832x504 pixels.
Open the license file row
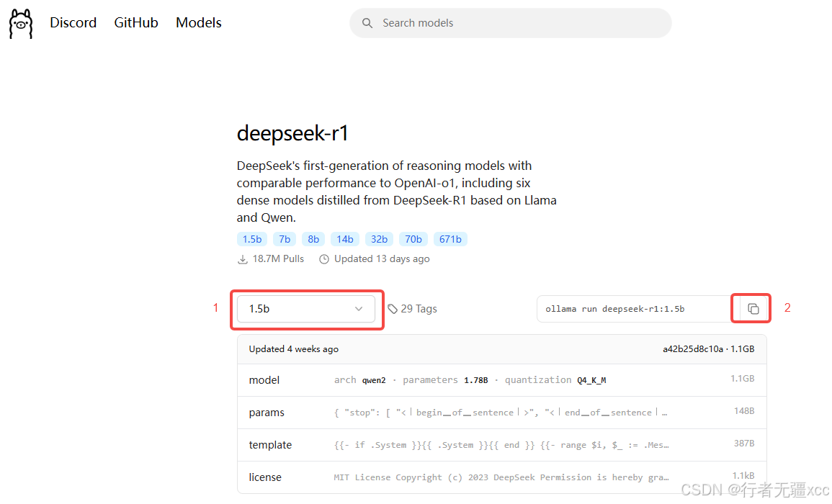(x=502, y=477)
